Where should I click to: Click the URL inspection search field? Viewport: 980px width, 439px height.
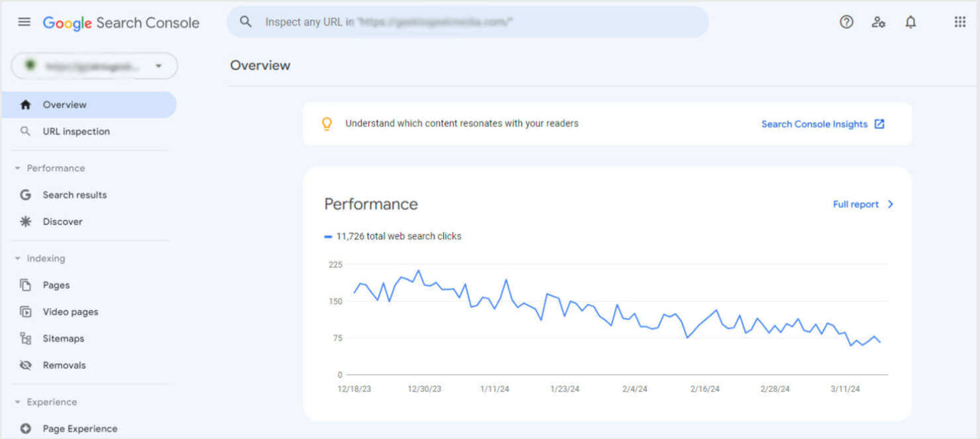click(x=468, y=22)
